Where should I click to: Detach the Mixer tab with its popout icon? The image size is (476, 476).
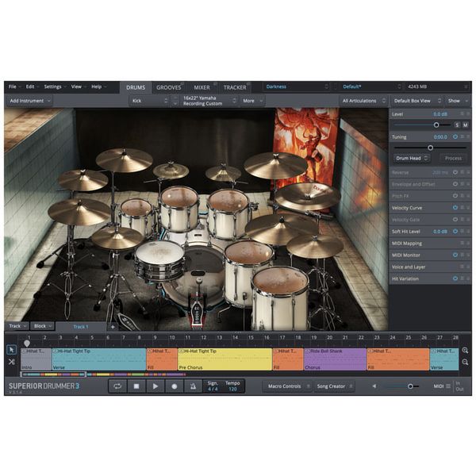coord(215,83)
